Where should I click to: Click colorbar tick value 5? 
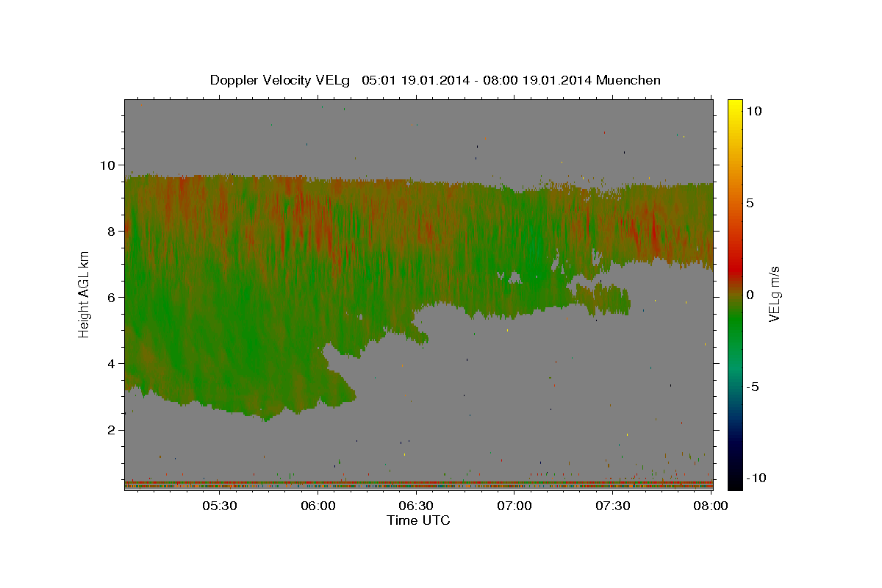[750, 203]
